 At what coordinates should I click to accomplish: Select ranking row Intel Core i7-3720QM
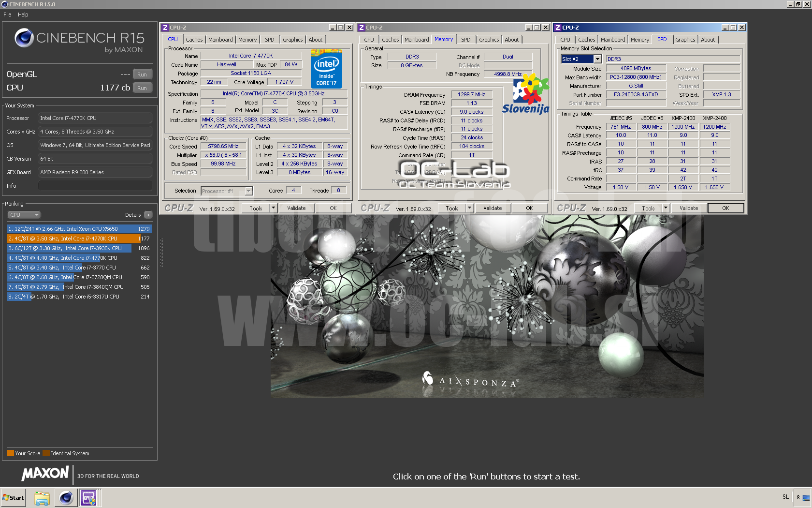click(79, 277)
